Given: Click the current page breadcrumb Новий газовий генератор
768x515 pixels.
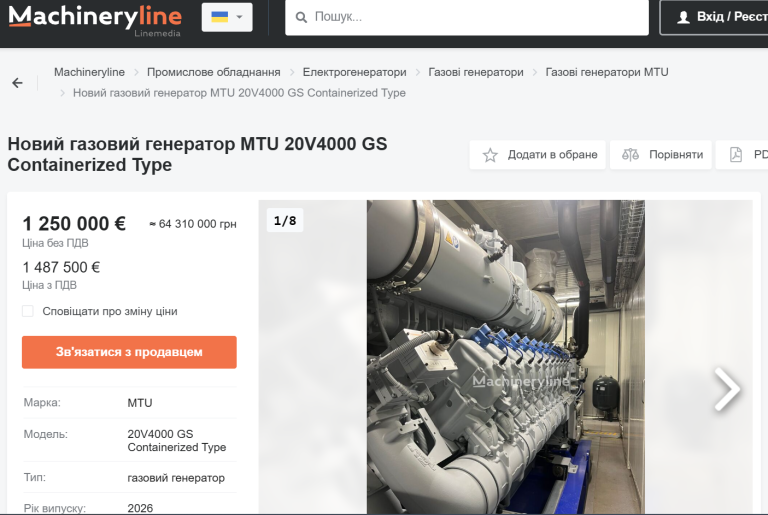Looking at the screenshot, I should tap(239, 93).
